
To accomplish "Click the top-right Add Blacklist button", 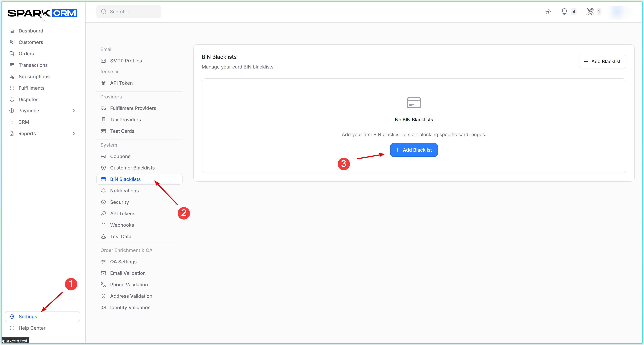I will tap(602, 61).
